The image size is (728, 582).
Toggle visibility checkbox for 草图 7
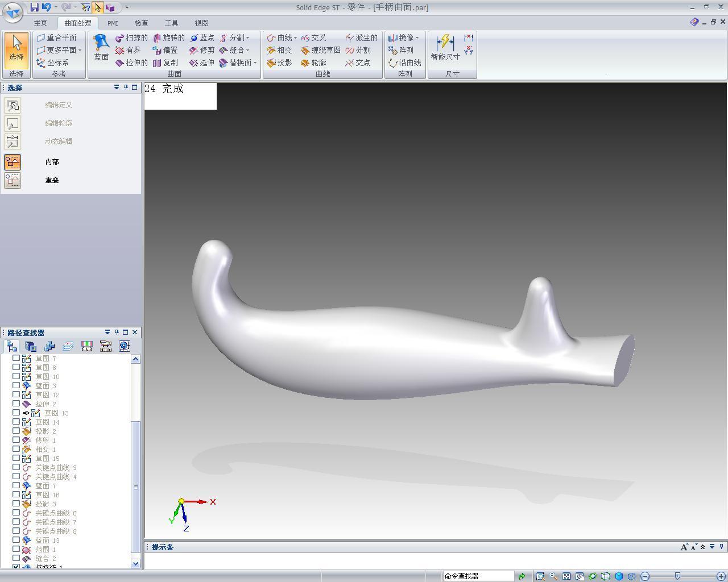click(16, 358)
